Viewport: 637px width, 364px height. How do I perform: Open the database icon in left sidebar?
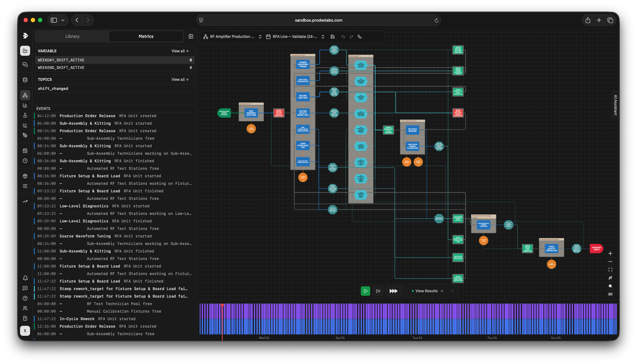(x=25, y=80)
